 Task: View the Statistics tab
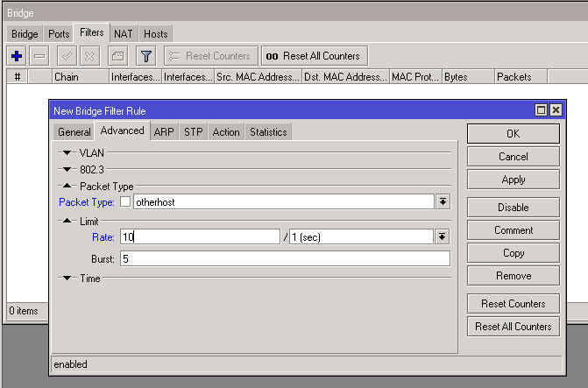click(x=268, y=132)
